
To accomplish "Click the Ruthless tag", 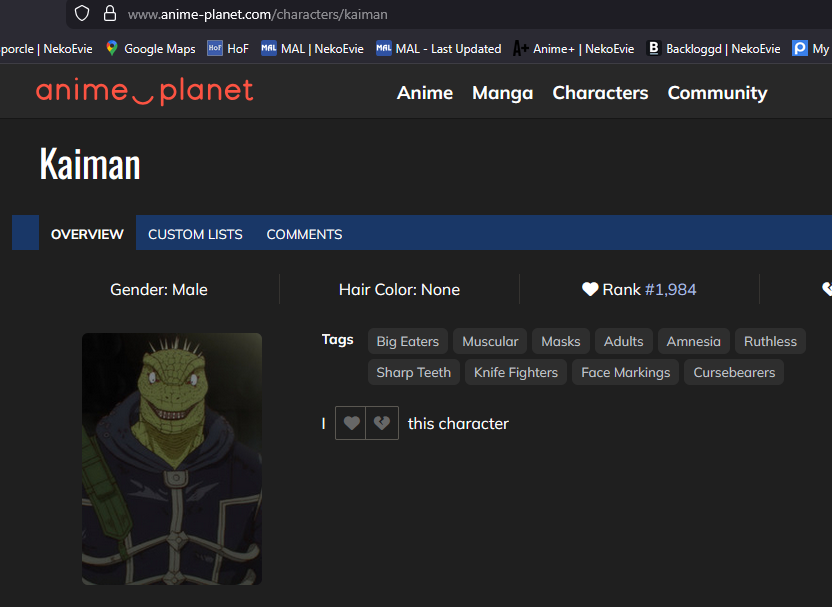I will (x=770, y=341).
